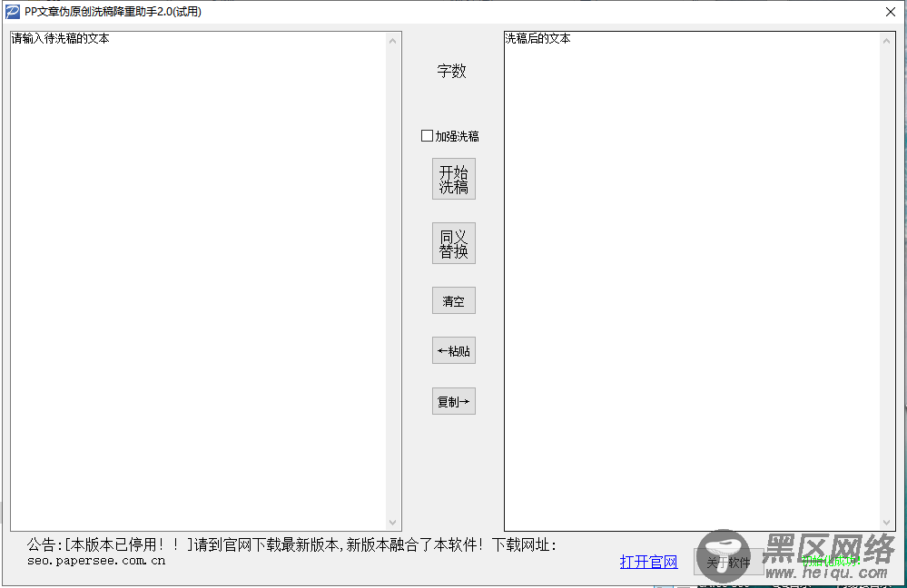Click the right text area's scroll-up arrow
Screen dimensions: 907x588
(x=887, y=41)
